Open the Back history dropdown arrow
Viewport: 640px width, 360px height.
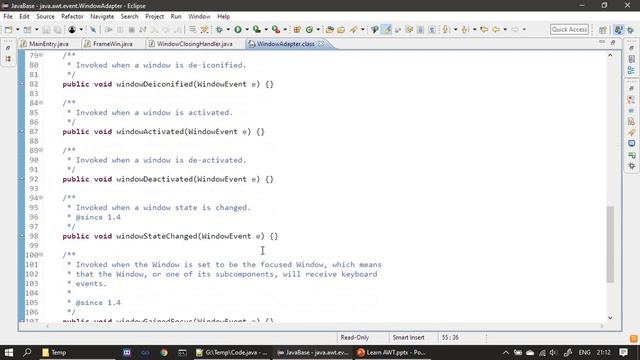coord(505,29)
